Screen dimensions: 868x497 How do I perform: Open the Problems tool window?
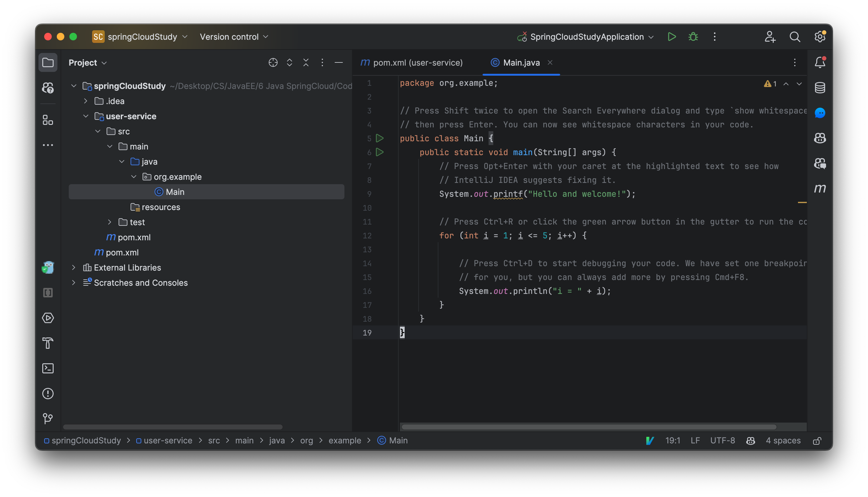coord(48,393)
